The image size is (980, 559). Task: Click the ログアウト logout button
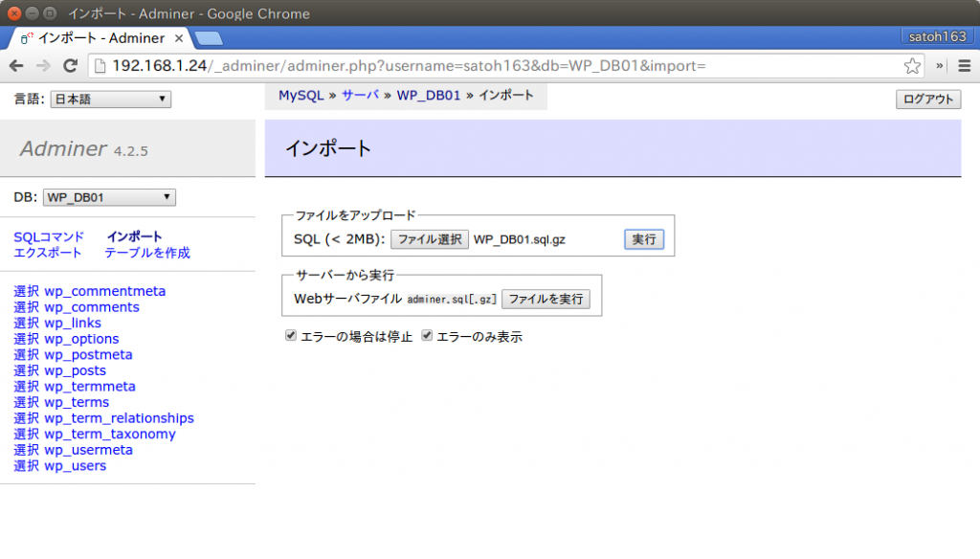pos(927,100)
